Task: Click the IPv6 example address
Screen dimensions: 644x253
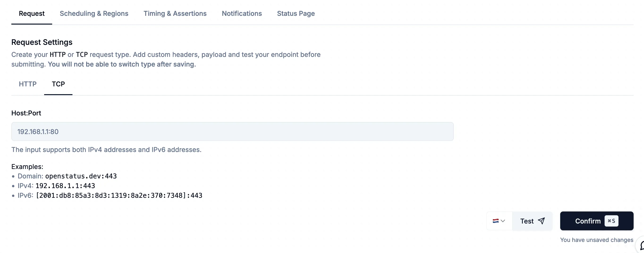Action: pos(119,195)
